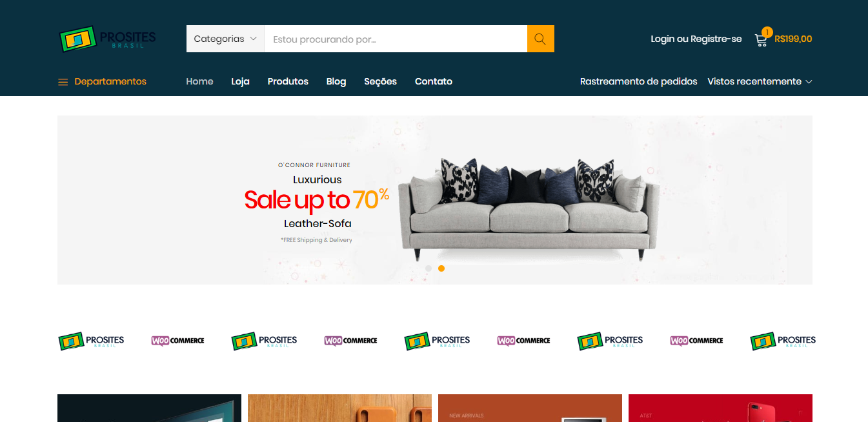Viewport: 868px width, 422px height.
Task: Click the first Prosites brand logo in carousel
Action: pos(91,341)
